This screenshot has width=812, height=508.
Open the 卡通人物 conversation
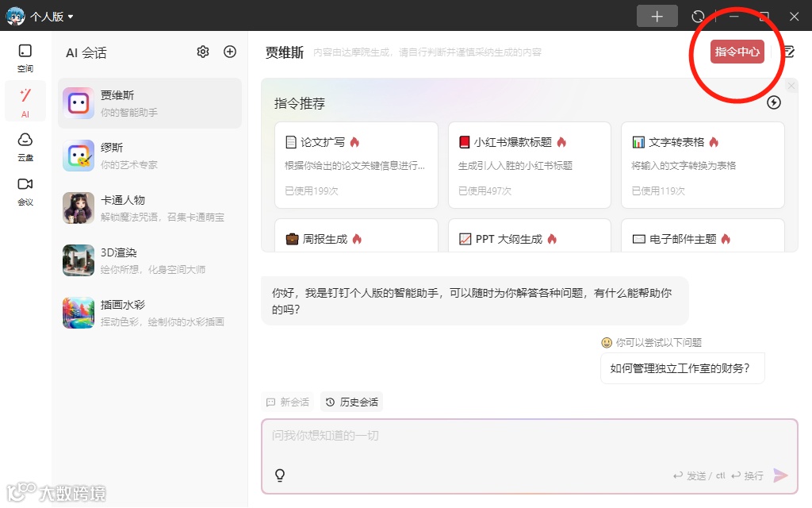[150, 208]
